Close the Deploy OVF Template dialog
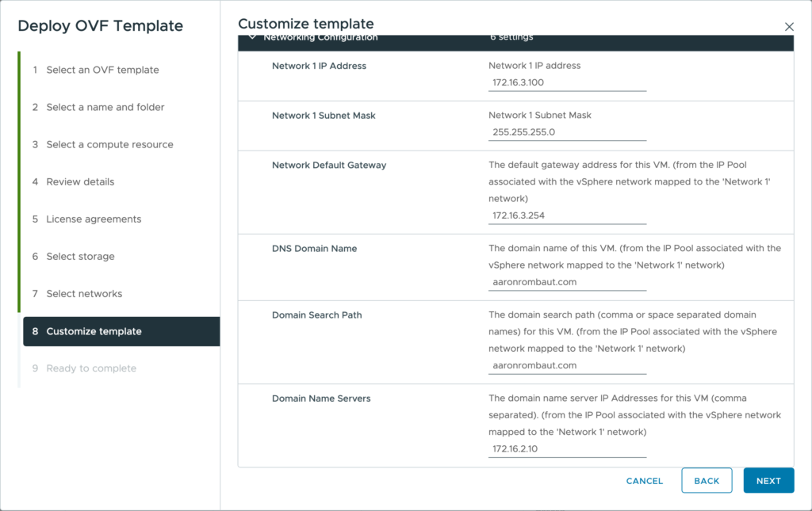This screenshot has height=511, width=812. point(789,27)
